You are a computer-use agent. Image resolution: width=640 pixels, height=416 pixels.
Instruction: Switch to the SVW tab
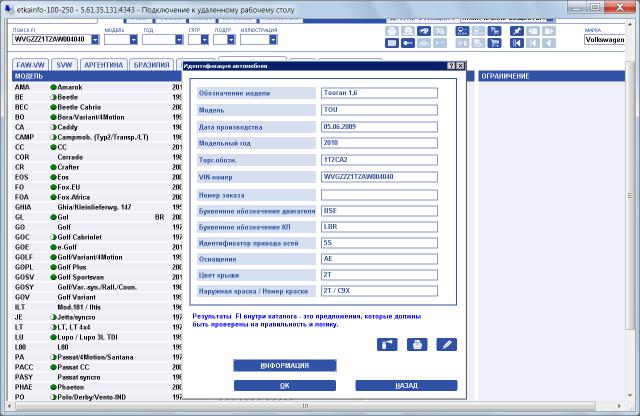(64, 65)
